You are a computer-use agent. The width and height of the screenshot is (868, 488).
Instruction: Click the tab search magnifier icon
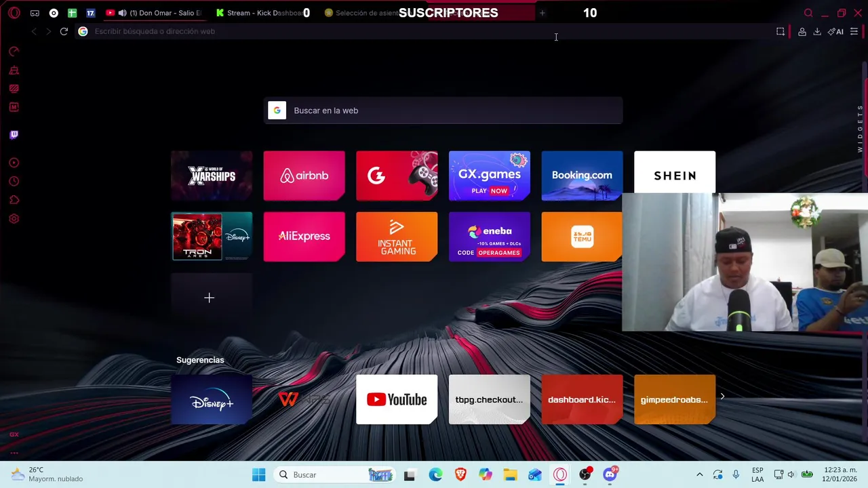(808, 13)
